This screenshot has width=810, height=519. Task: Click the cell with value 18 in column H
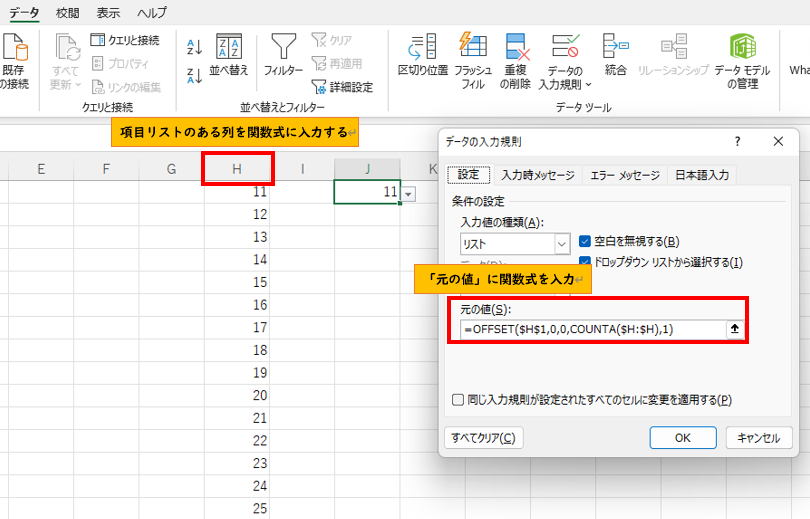pos(237,350)
